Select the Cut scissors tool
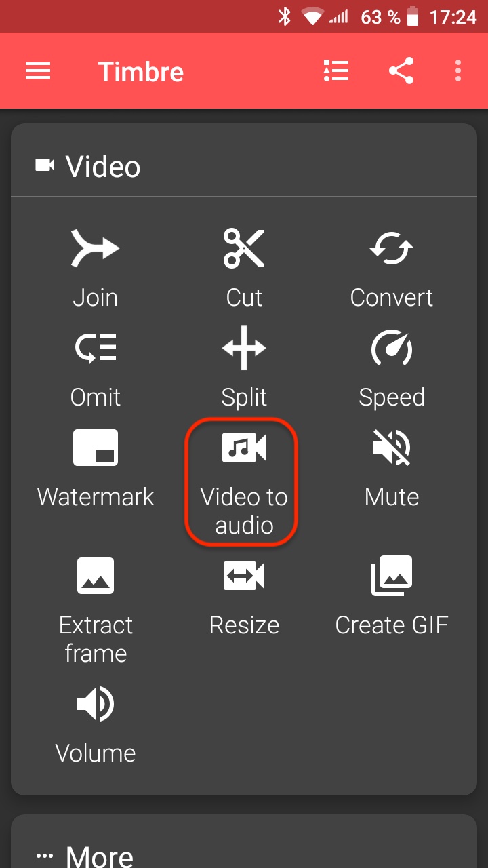488x868 pixels. [244, 269]
